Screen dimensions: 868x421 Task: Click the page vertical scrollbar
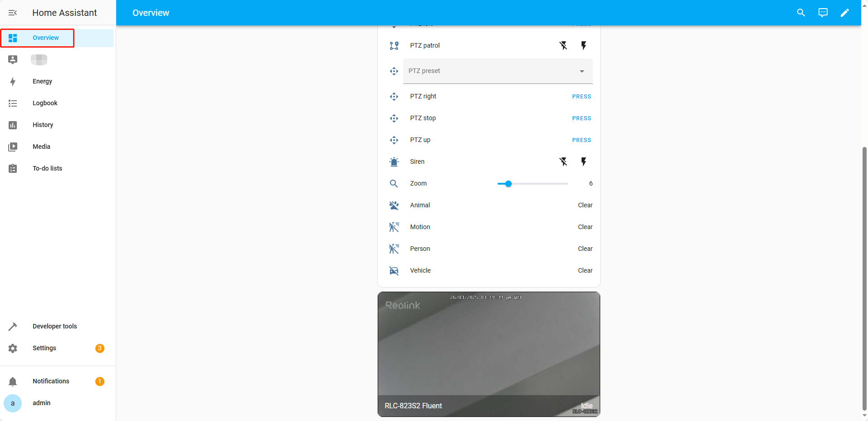(x=864, y=278)
